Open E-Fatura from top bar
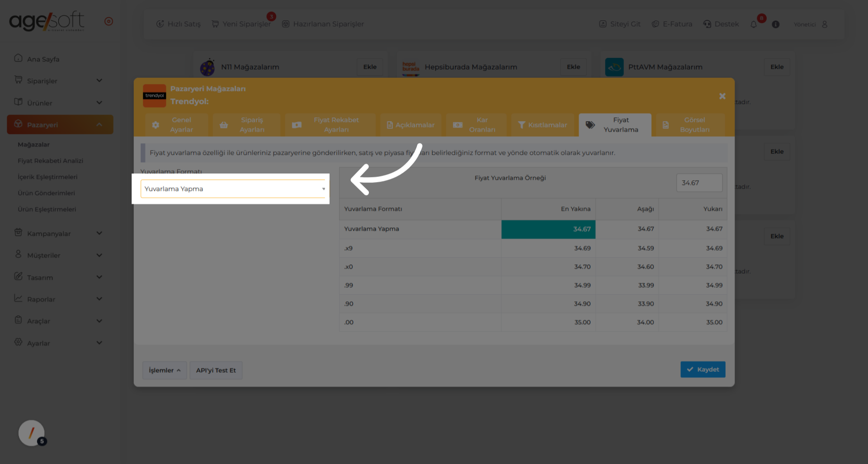 tap(672, 24)
